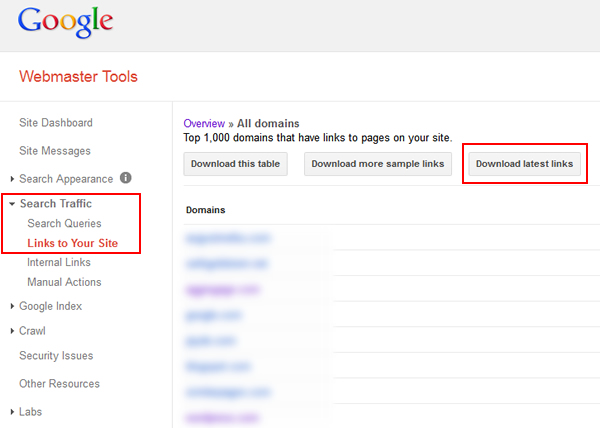The height and width of the screenshot is (428, 600).
Task: Click the Domains column header
Action: pyautogui.click(x=205, y=210)
